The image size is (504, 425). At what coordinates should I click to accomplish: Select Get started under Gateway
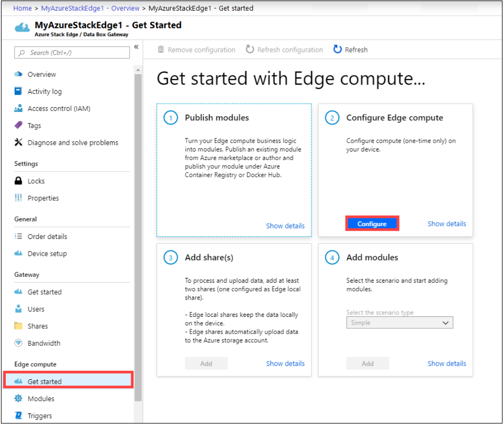[44, 292]
